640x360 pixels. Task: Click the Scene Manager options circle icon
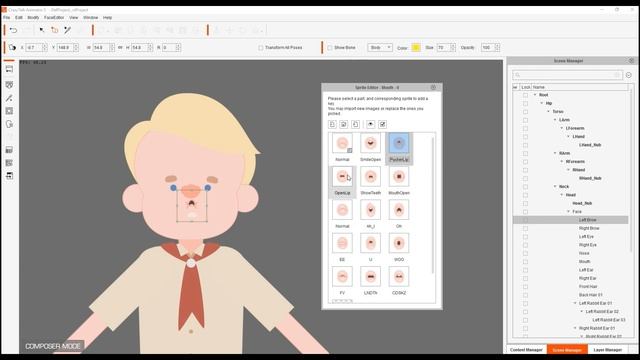[629, 75]
